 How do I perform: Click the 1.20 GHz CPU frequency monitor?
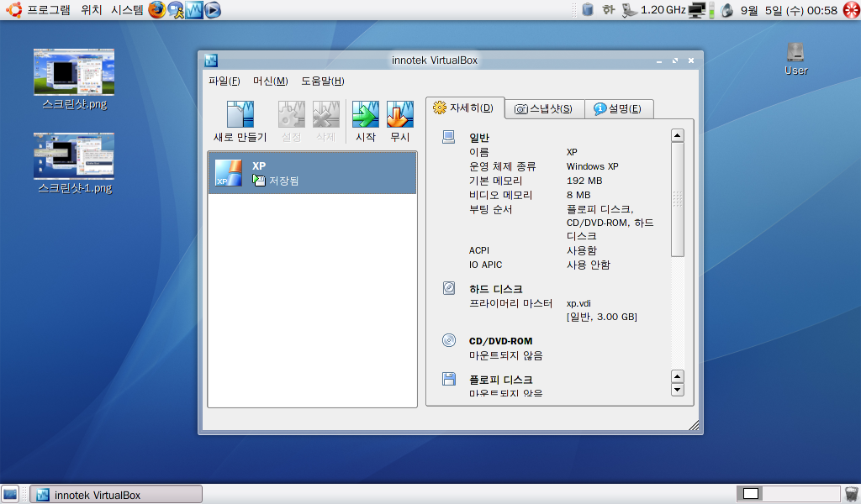click(x=654, y=10)
